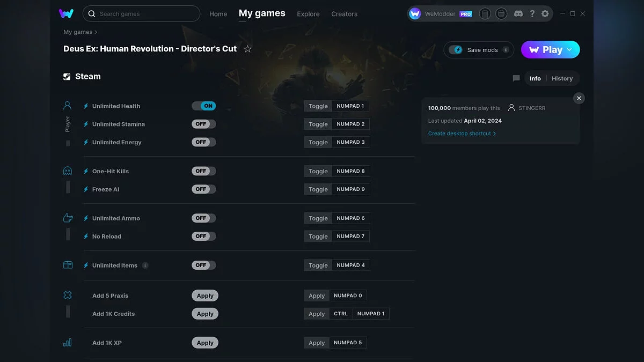
Task: Go to the Explore tab
Action: coord(308,14)
